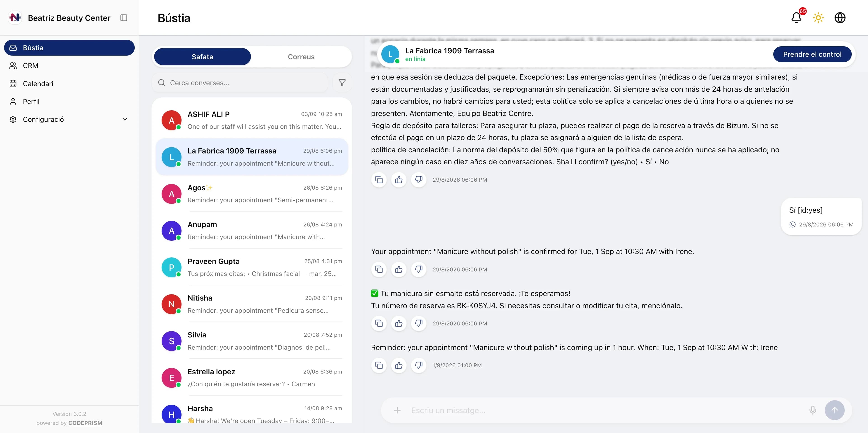Copy the cancellation policy message
Viewport: 868px width, 433px height.
click(379, 180)
